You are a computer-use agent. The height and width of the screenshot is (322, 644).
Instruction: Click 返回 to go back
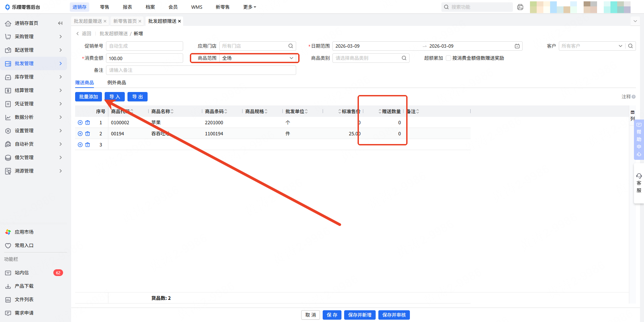click(84, 34)
